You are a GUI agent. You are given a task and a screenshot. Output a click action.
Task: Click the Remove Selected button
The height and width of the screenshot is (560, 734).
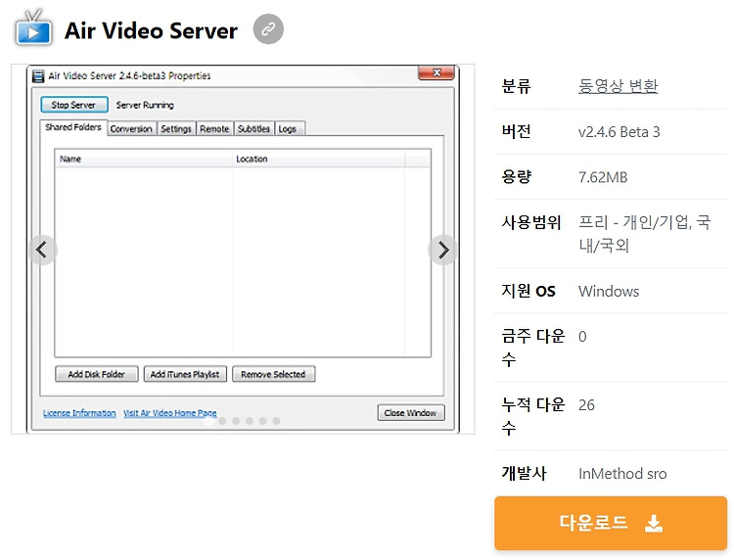coord(273,374)
